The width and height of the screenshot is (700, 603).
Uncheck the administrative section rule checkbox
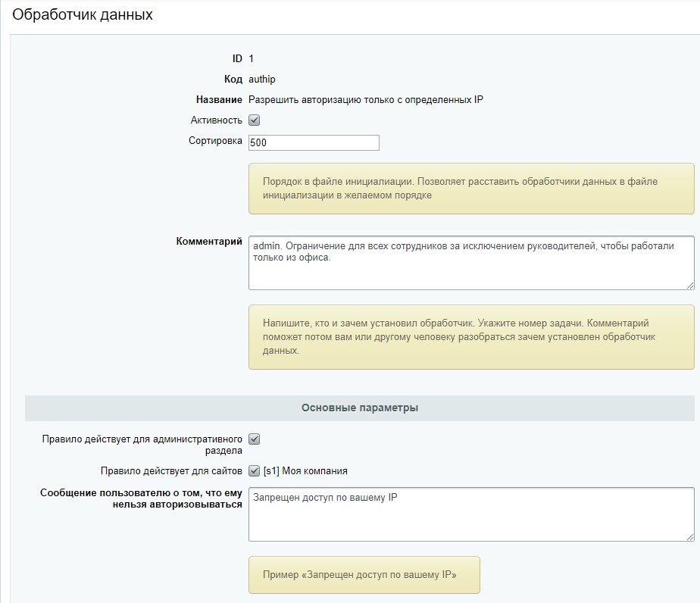pyautogui.click(x=255, y=439)
